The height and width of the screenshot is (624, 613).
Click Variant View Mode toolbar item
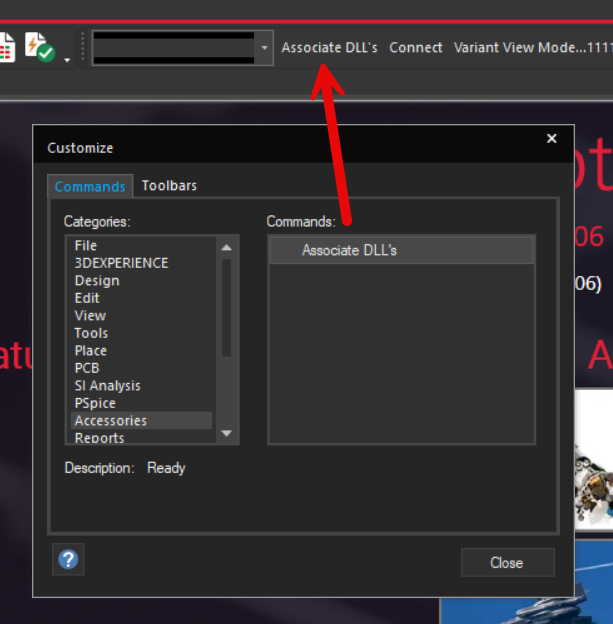[x=532, y=48]
